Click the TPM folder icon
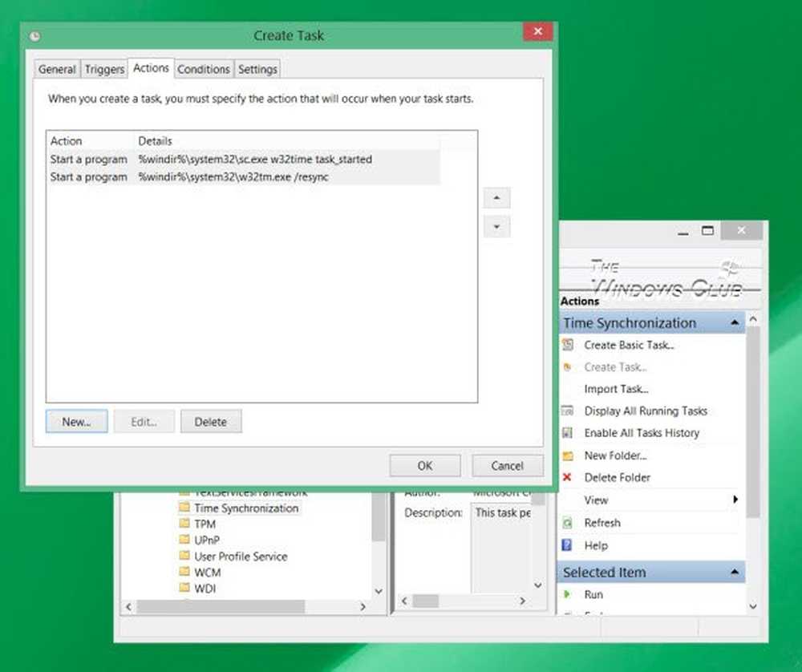 coord(184,524)
